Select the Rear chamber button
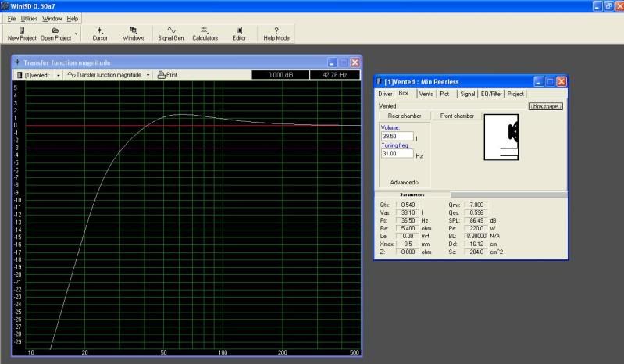The height and width of the screenshot is (364, 624). (x=405, y=116)
